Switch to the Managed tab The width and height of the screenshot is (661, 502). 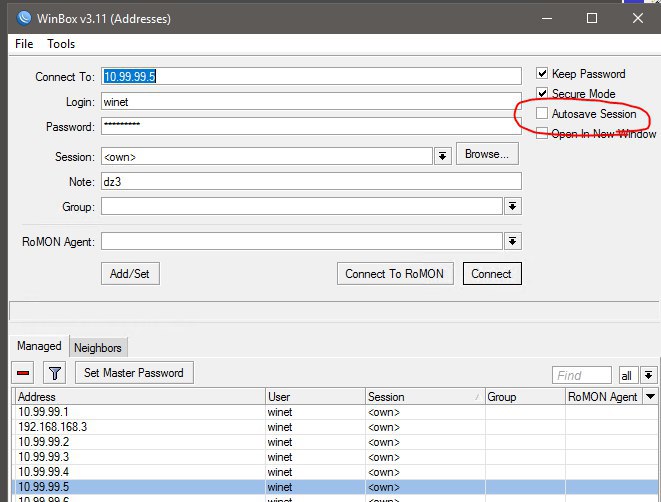39,346
